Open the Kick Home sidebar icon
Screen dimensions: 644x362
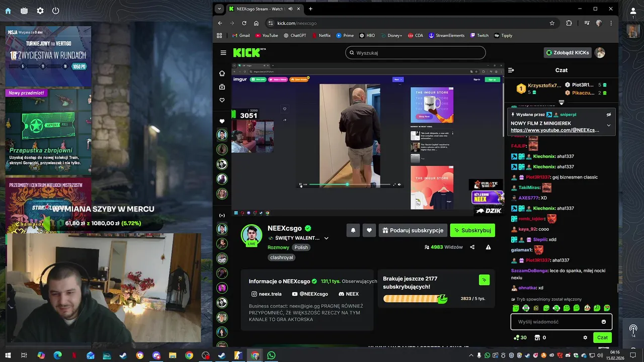pos(222,73)
